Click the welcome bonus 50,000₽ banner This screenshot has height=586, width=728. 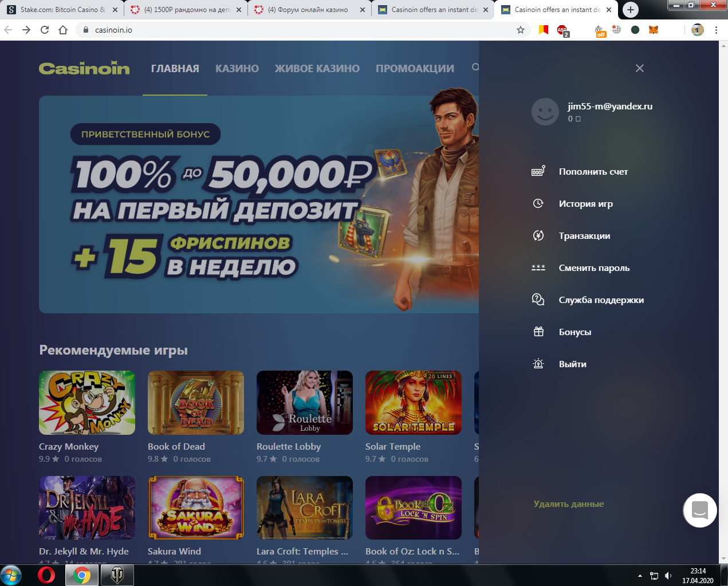pos(259,204)
